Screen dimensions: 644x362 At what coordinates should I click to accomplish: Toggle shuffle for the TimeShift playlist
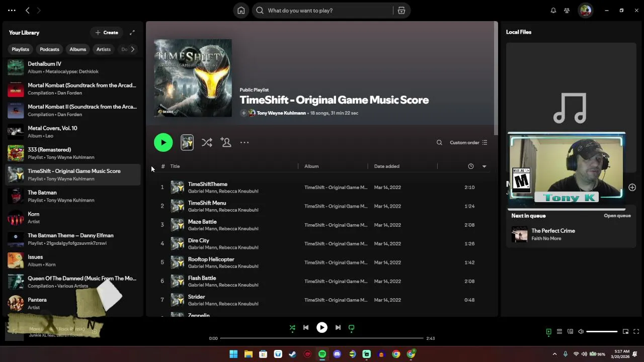tap(207, 142)
